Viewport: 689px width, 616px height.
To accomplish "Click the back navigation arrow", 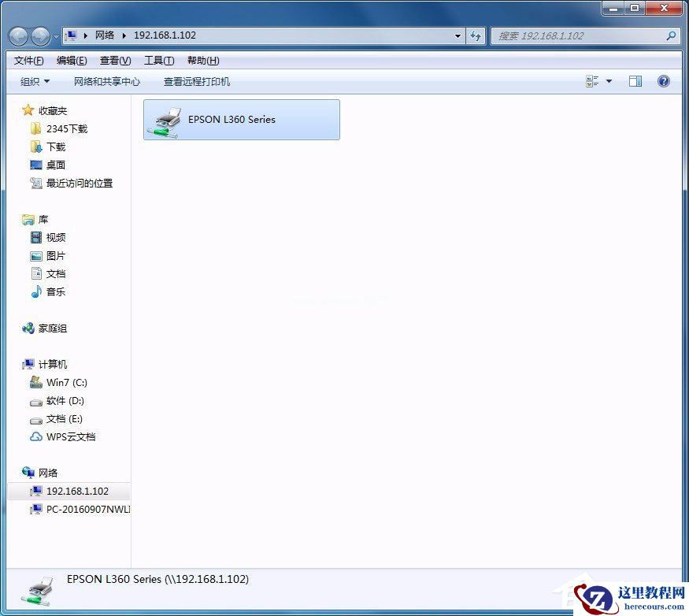I will (x=17, y=36).
